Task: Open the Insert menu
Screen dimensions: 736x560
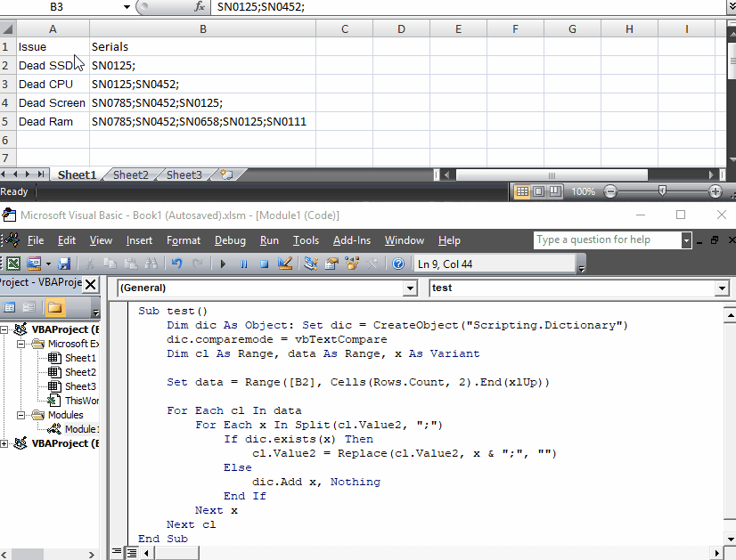Action: [x=139, y=240]
